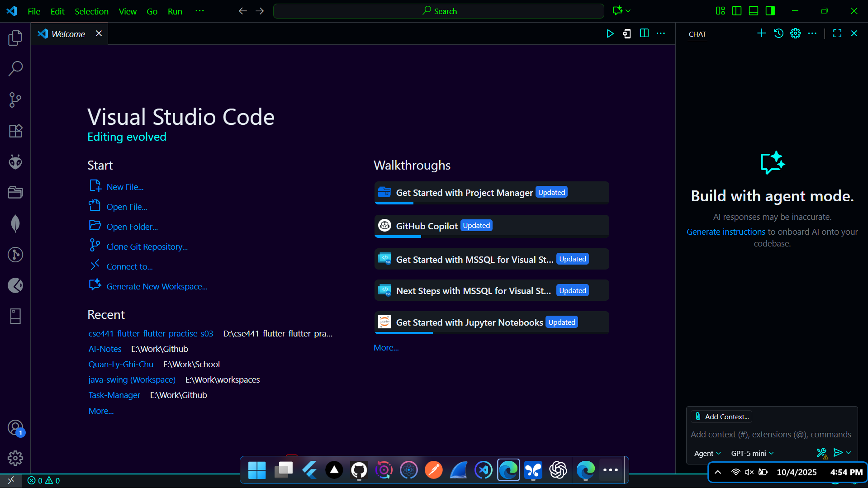Open the Extensions view
Image resolution: width=868 pixels, height=488 pixels.
pos(15,131)
